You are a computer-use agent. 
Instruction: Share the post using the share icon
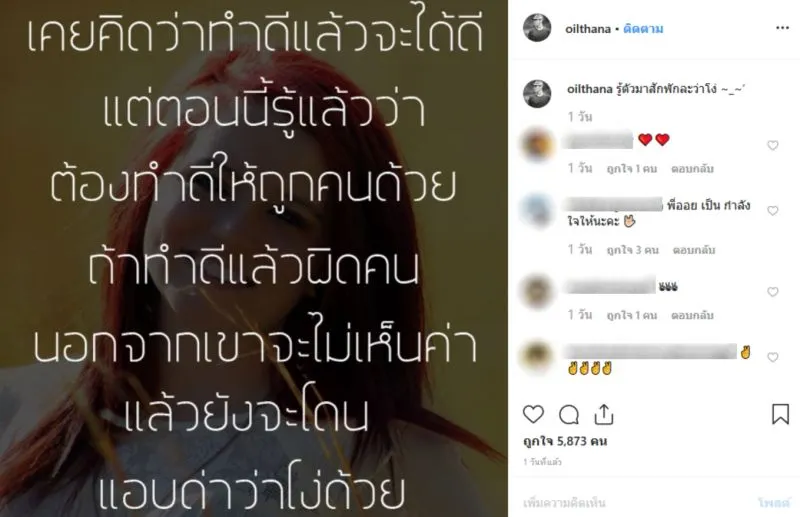pos(604,414)
